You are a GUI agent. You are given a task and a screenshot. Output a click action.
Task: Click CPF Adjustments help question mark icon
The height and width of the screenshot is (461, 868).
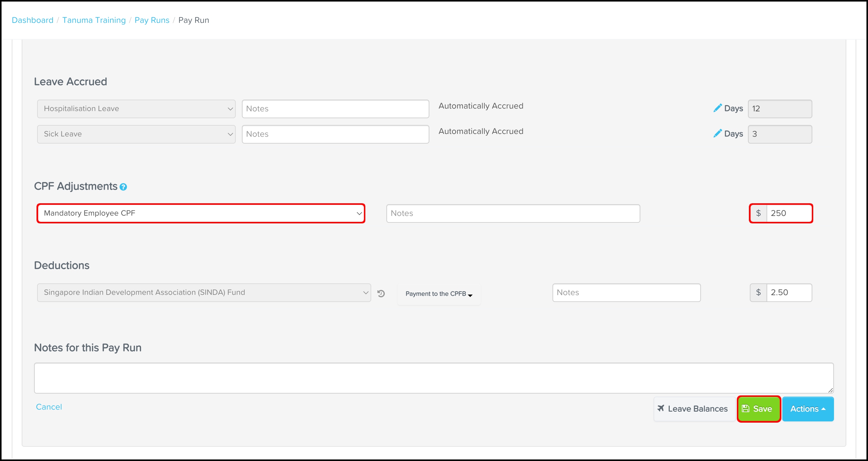tap(123, 187)
